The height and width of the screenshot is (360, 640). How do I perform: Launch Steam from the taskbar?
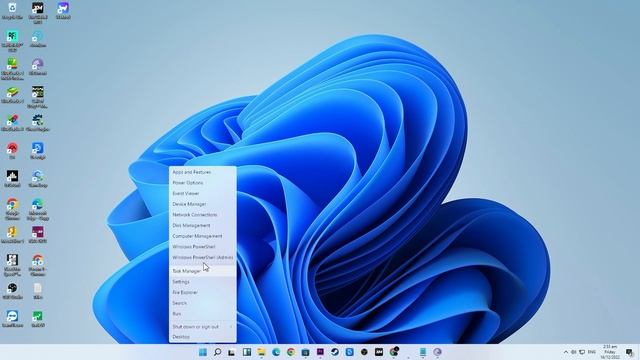point(335,352)
